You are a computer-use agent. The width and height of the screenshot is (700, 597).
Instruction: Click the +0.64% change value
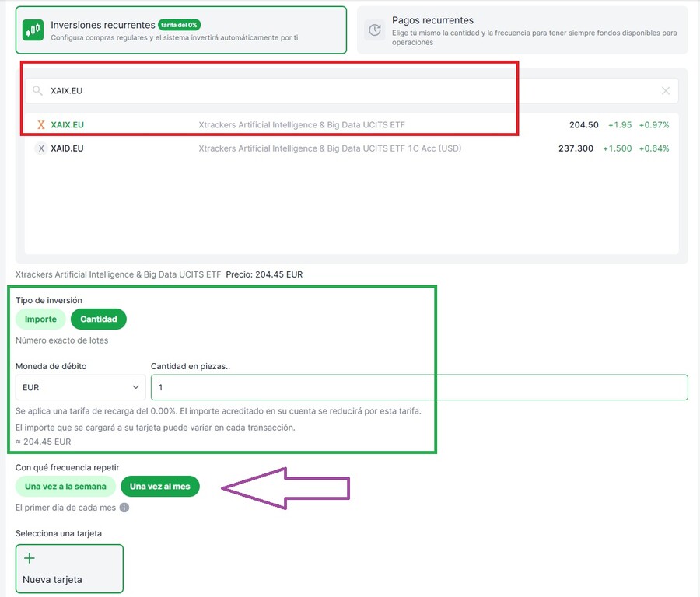coord(654,148)
